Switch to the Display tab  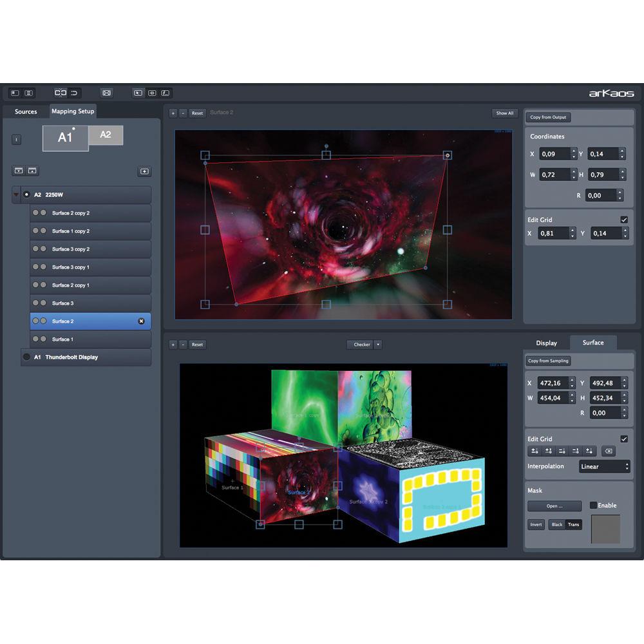tap(547, 343)
